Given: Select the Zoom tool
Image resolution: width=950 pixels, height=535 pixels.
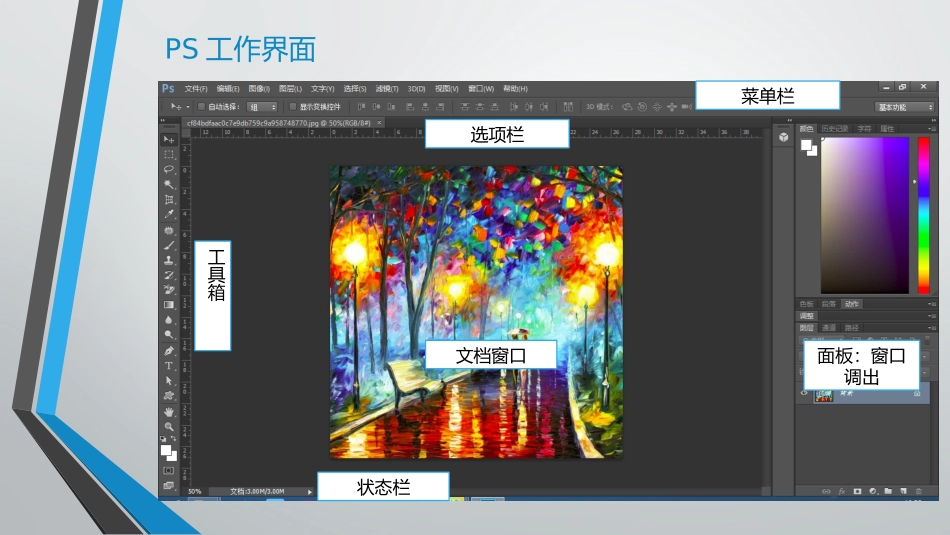Looking at the screenshot, I should [169, 427].
